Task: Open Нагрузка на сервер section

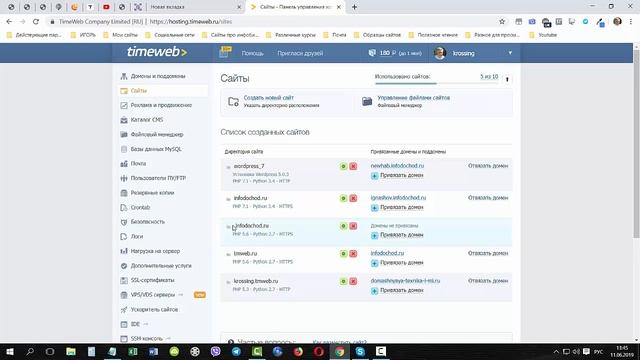Action: (x=155, y=251)
